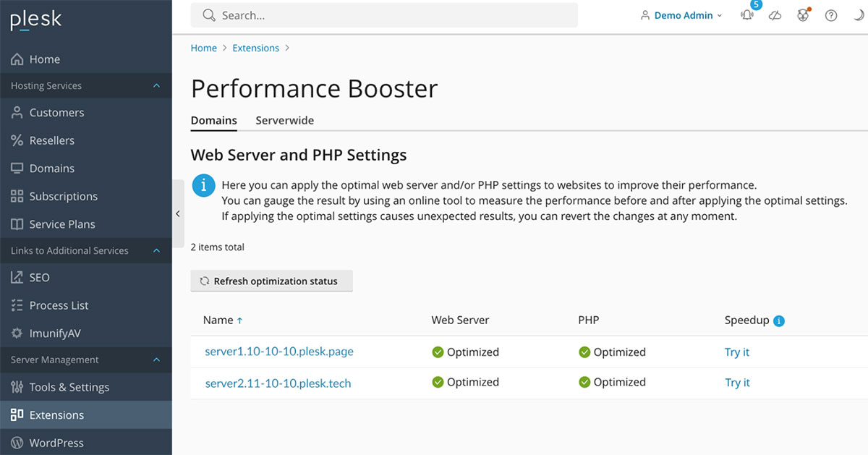Click the search magnifier icon
Viewport: 868px width, 455px height.
209,15
